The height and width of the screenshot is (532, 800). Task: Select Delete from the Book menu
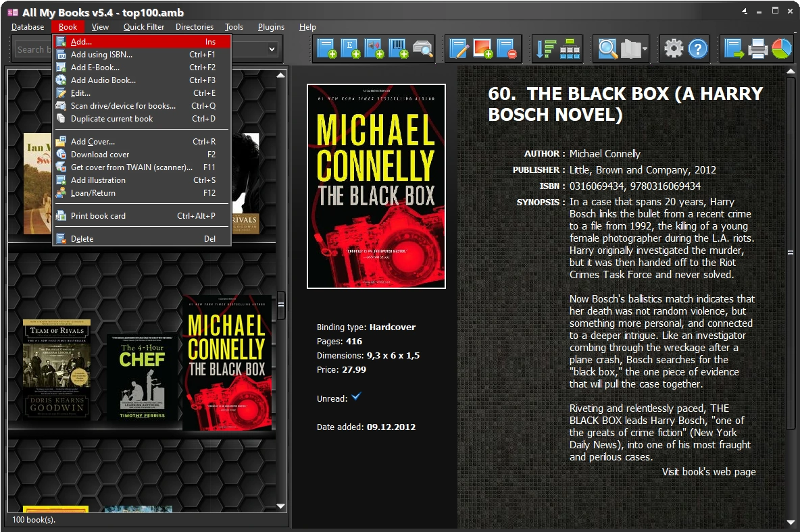143,239
